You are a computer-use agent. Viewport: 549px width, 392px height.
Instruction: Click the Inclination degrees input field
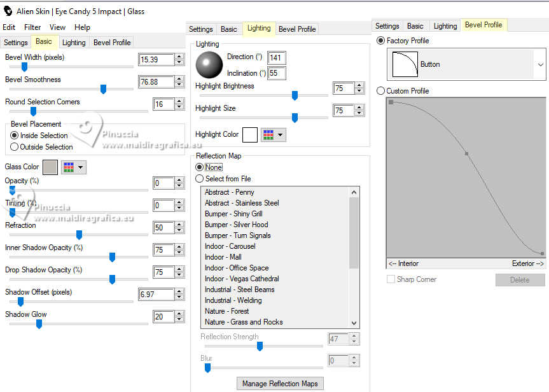(277, 73)
